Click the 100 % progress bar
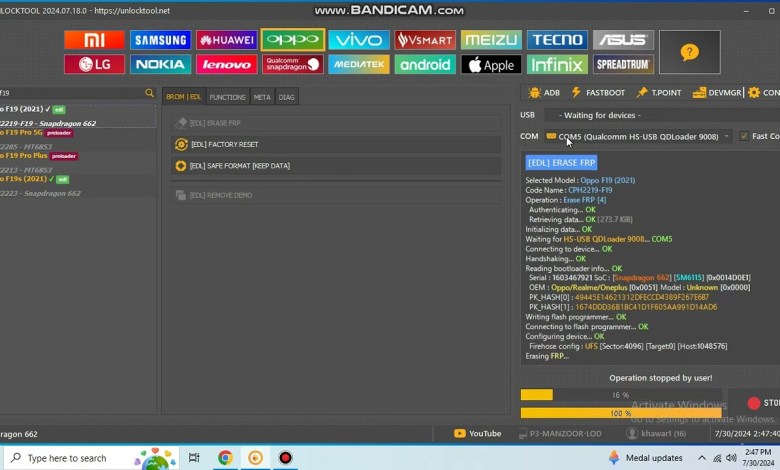The image size is (780, 470). point(621,413)
